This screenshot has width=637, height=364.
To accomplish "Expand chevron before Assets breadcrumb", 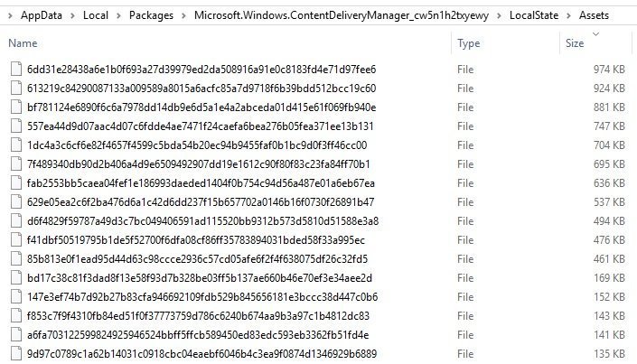I will [568, 16].
